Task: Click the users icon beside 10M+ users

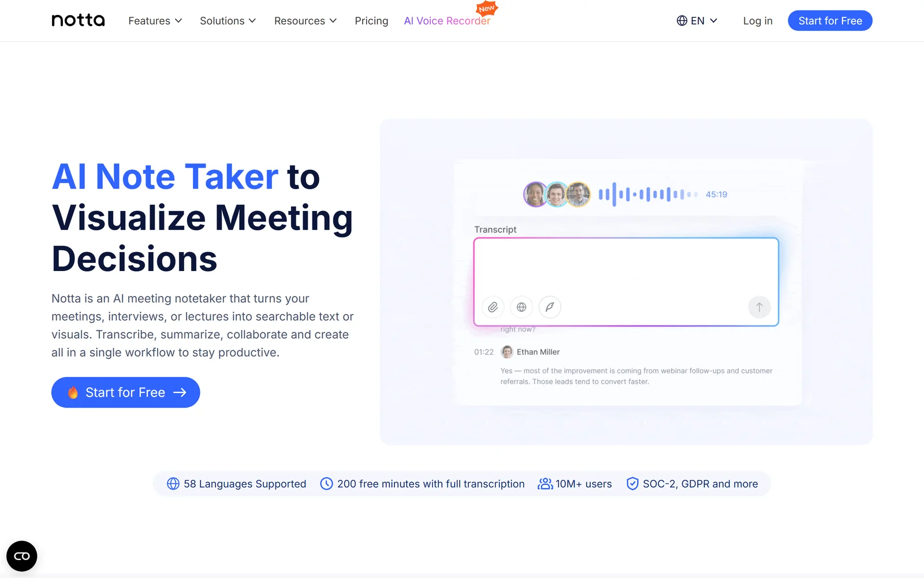Action: pos(545,484)
